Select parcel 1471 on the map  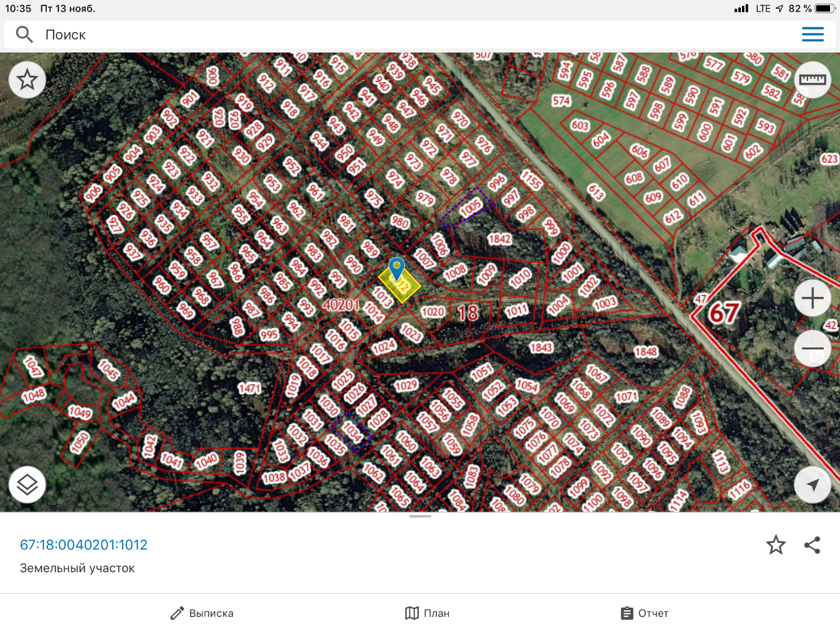[x=250, y=388]
